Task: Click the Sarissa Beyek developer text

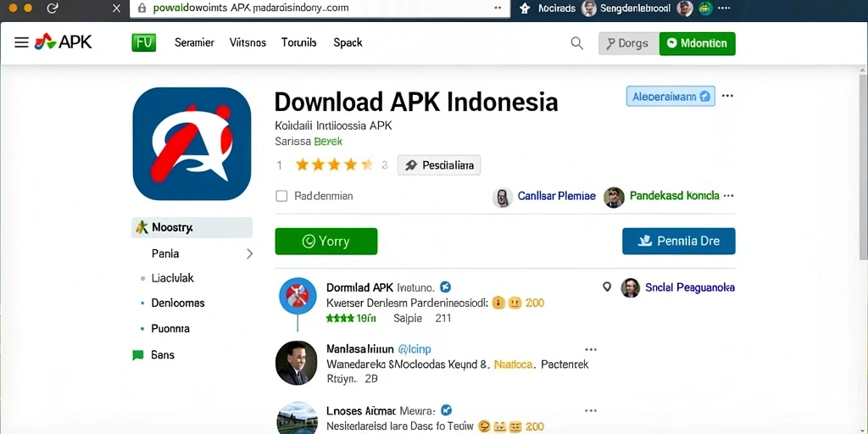Action: pyautogui.click(x=309, y=142)
